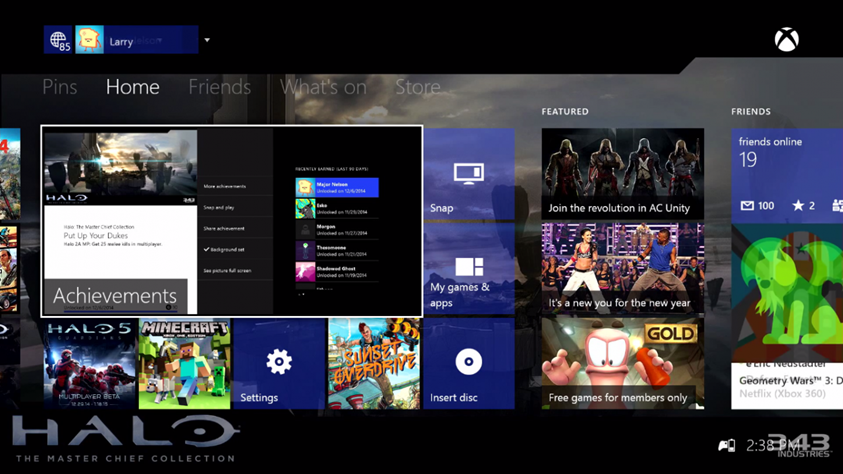Switch to the Friends tab
Image resolution: width=843 pixels, height=474 pixels.
pyautogui.click(x=219, y=87)
